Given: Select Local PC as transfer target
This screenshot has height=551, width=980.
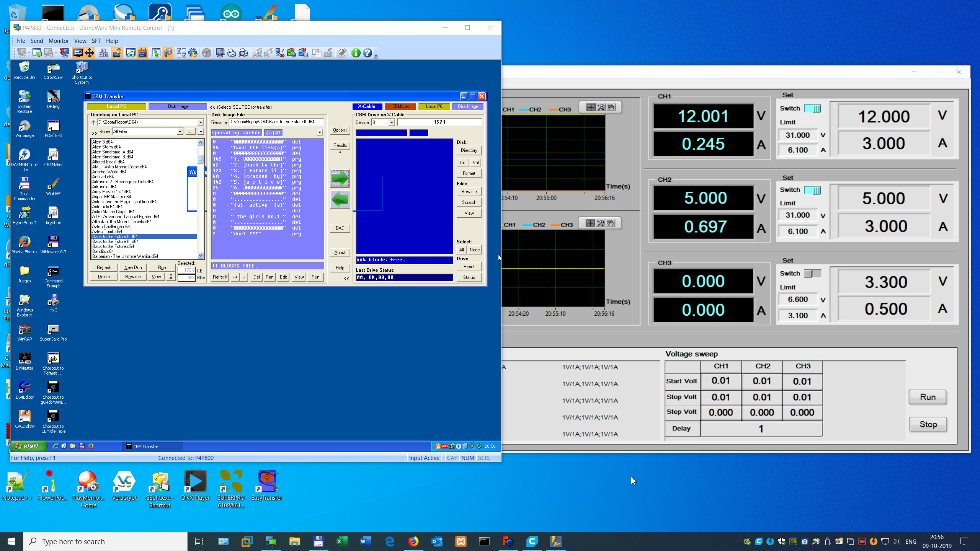Looking at the screenshot, I should click(x=434, y=106).
